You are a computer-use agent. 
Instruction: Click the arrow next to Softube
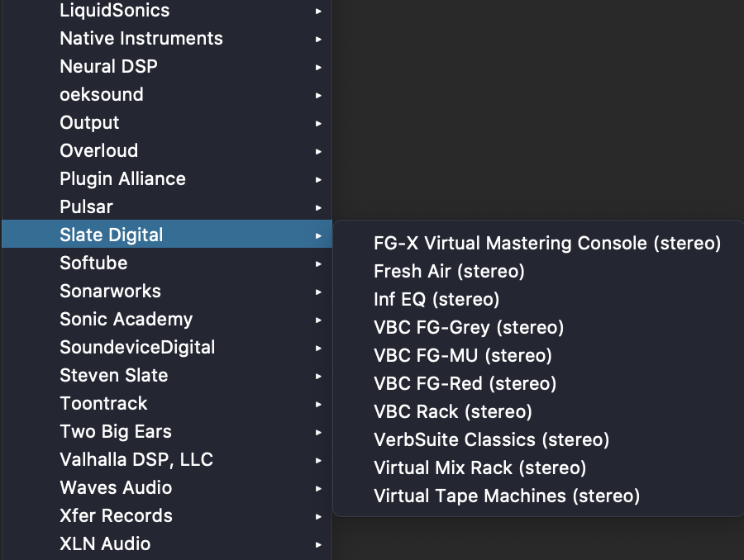click(318, 263)
